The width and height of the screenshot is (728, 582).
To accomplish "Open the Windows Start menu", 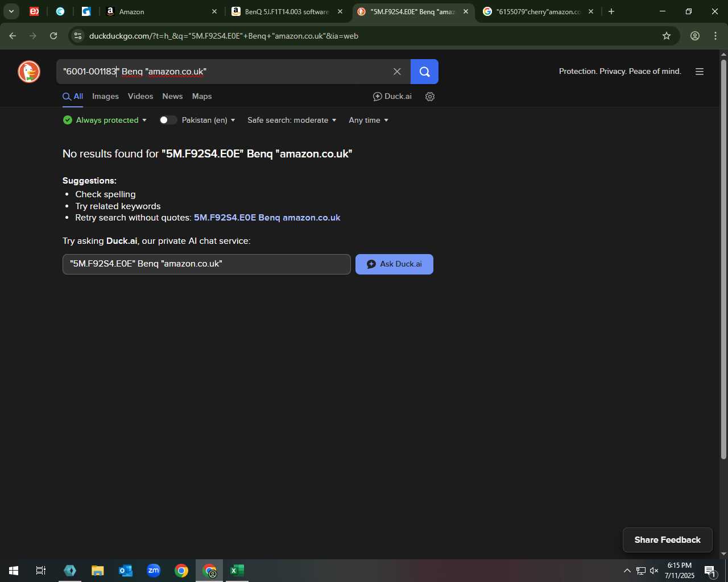I will [x=13, y=571].
